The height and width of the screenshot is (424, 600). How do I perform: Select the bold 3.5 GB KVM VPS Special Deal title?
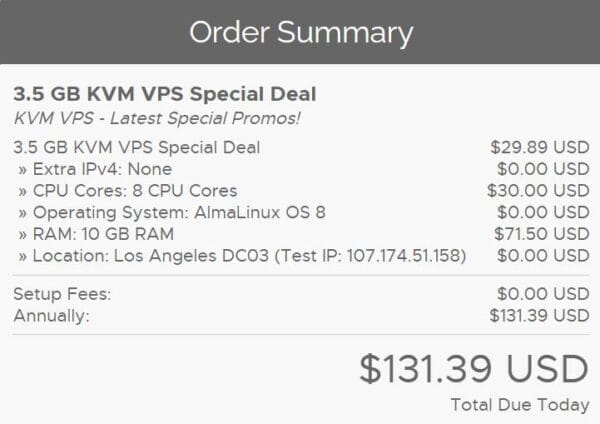(164, 94)
